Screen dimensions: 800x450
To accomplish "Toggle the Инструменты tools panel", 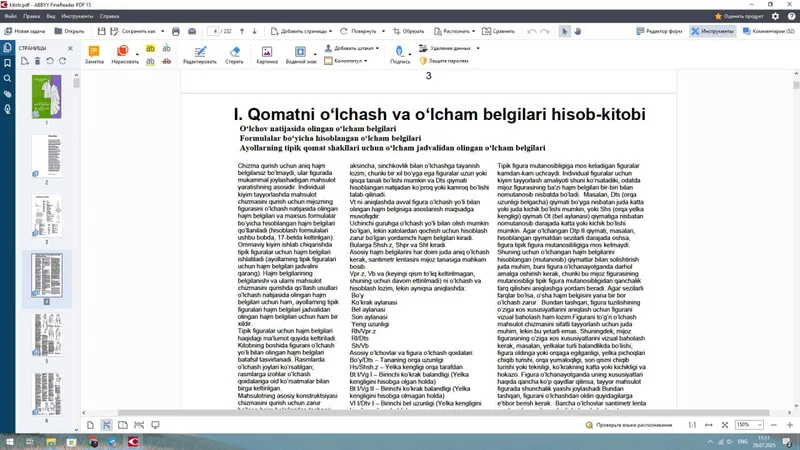I will [712, 31].
